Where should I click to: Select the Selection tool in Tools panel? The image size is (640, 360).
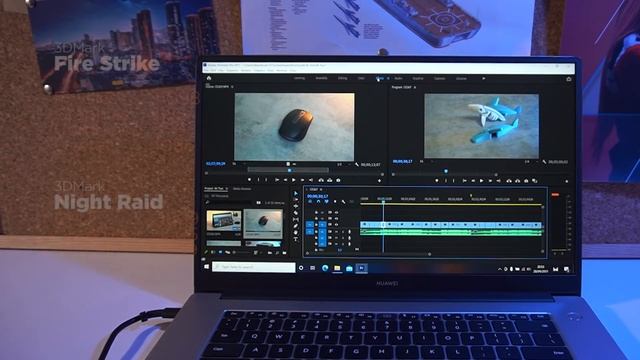(x=296, y=193)
